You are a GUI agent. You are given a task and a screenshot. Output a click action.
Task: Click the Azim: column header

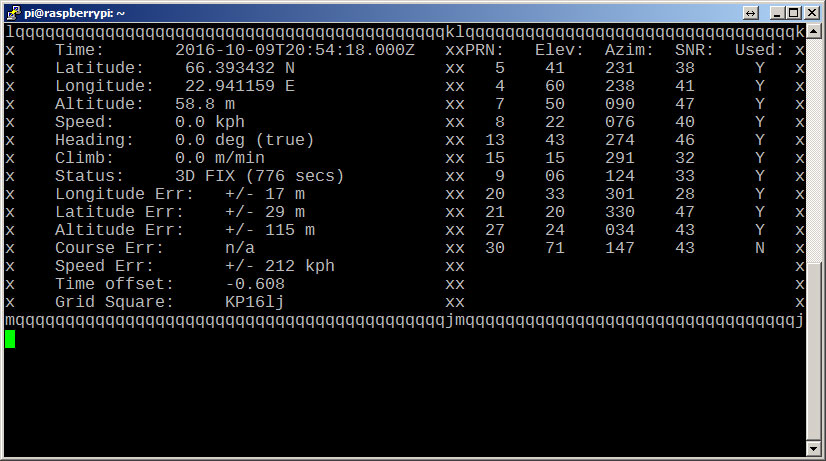[629, 51]
